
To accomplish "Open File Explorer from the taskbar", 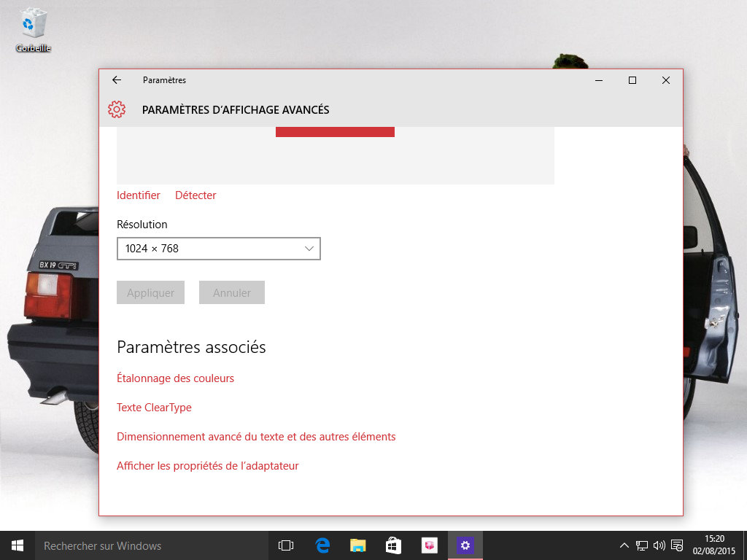I will pos(357,545).
